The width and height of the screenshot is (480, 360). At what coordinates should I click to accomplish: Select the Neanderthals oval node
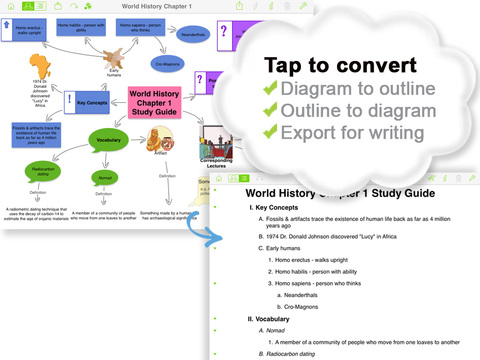tap(193, 34)
